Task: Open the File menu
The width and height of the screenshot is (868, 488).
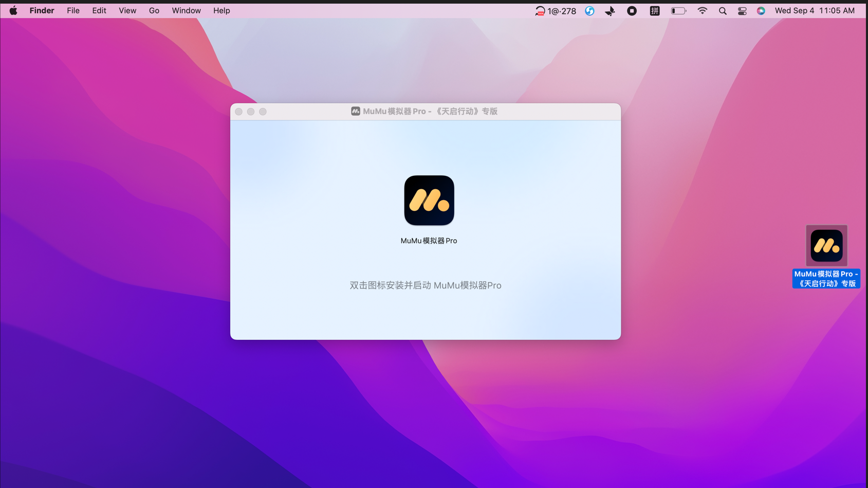Action: pyautogui.click(x=73, y=11)
